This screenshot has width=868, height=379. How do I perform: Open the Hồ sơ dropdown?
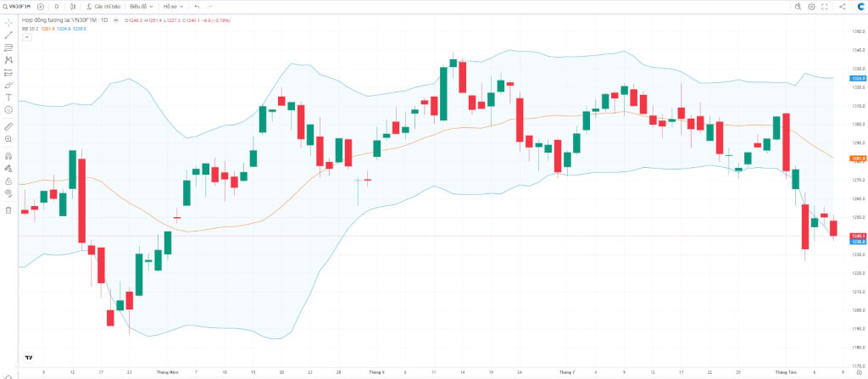[173, 7]
